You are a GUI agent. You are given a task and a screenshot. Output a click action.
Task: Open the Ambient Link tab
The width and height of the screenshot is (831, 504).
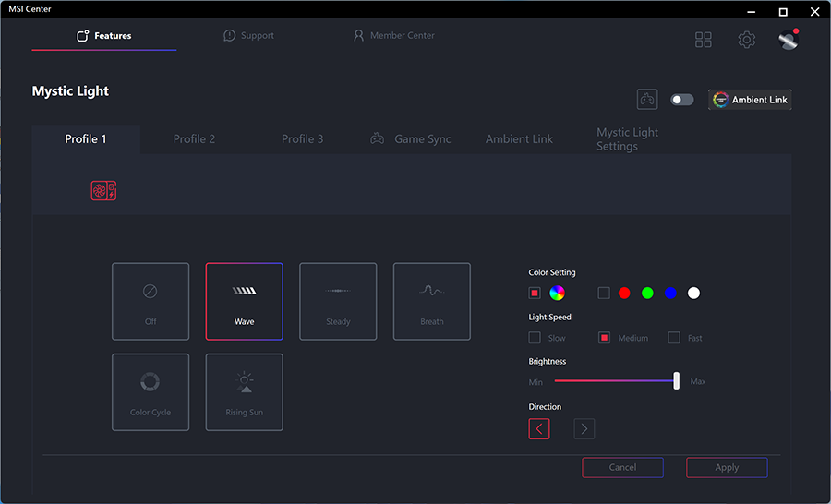click(x=519, y=139)
